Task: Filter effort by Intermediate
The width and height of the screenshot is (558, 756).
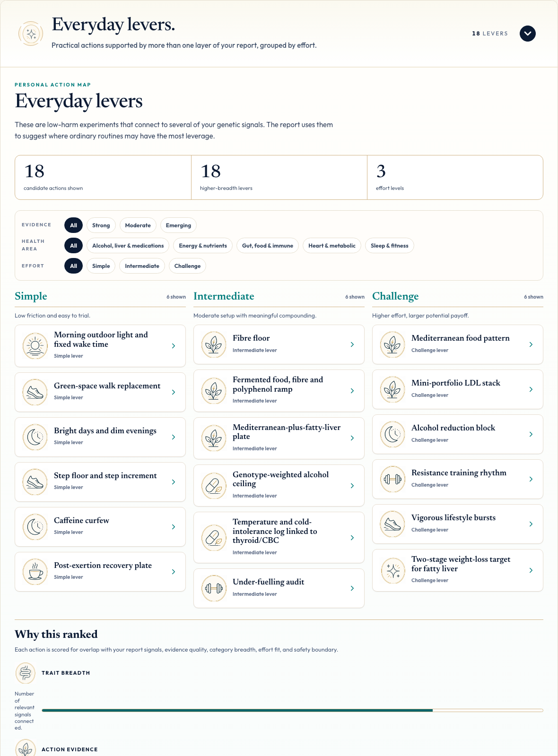Action: point(142,266)
